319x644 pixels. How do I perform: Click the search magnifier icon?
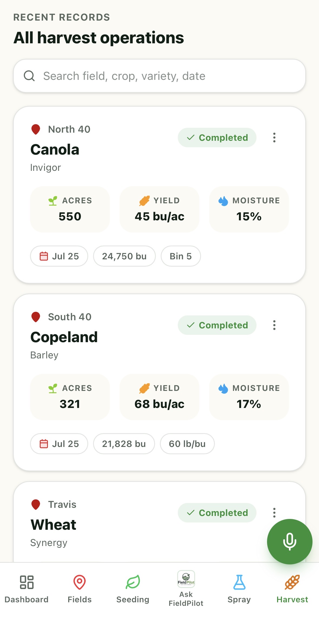tap(29, 76)
